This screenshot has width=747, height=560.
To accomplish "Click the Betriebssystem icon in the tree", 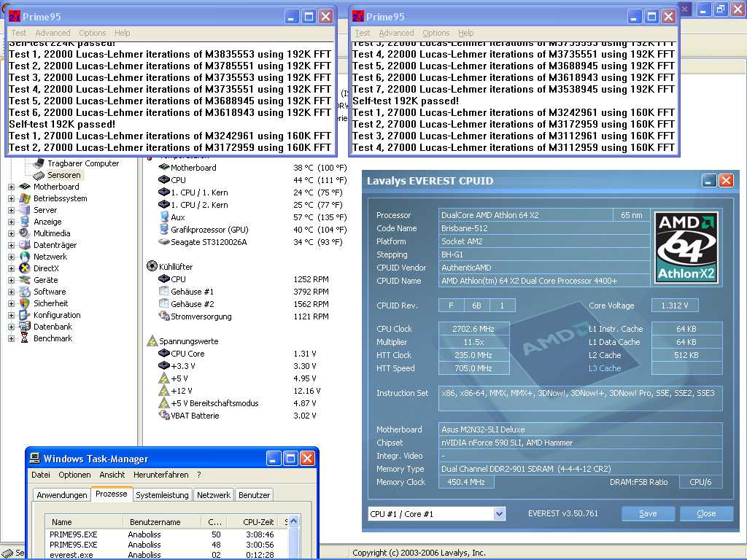I will pos(24,198).
